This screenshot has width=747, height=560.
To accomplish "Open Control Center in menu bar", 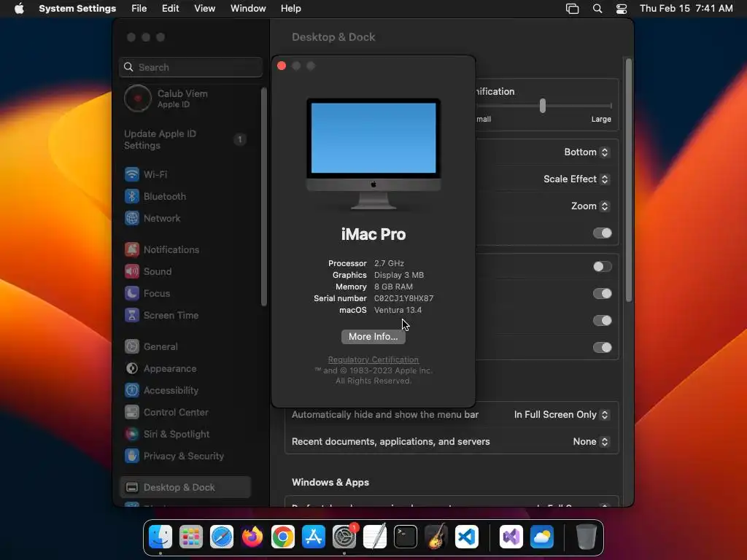I will 622,9.
